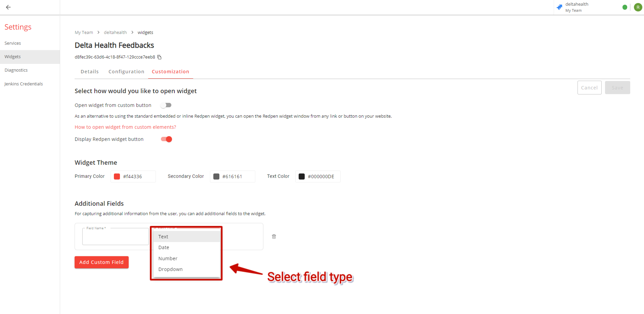Open How to open widget from custom elements link
This screenshot has width=644, height=314.
[125, 127]
